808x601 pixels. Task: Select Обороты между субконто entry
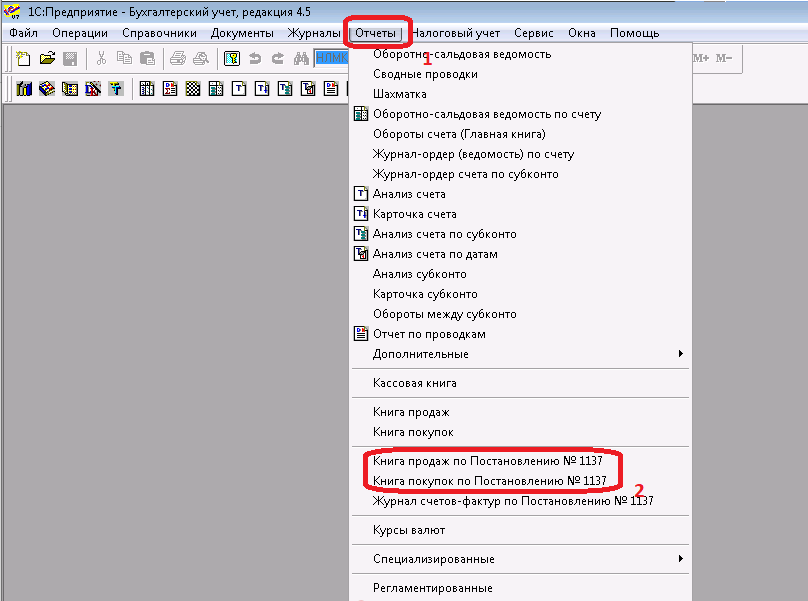coord(520,314)
